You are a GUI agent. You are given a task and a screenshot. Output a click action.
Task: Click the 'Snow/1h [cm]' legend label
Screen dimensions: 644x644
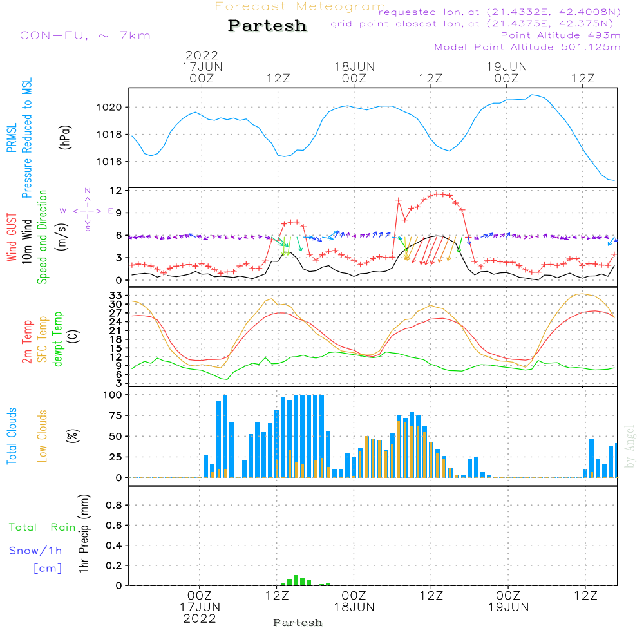tap(35, 559)
